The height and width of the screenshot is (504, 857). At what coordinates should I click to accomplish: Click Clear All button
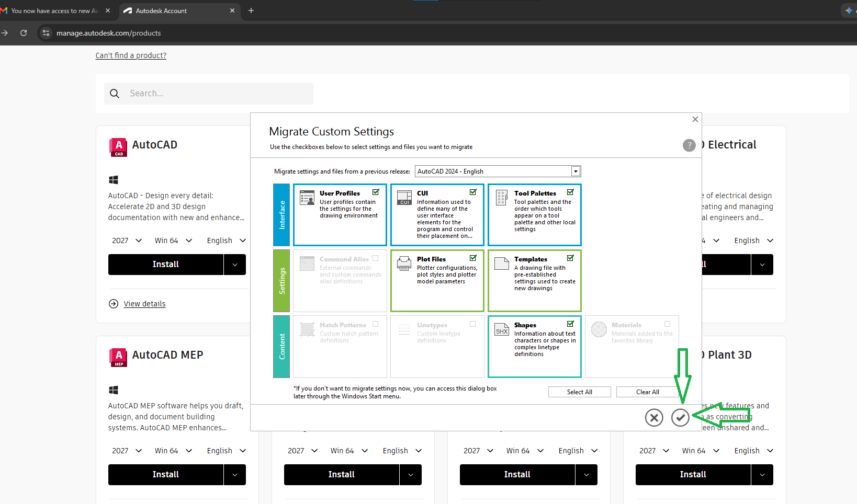click(648, 392)
